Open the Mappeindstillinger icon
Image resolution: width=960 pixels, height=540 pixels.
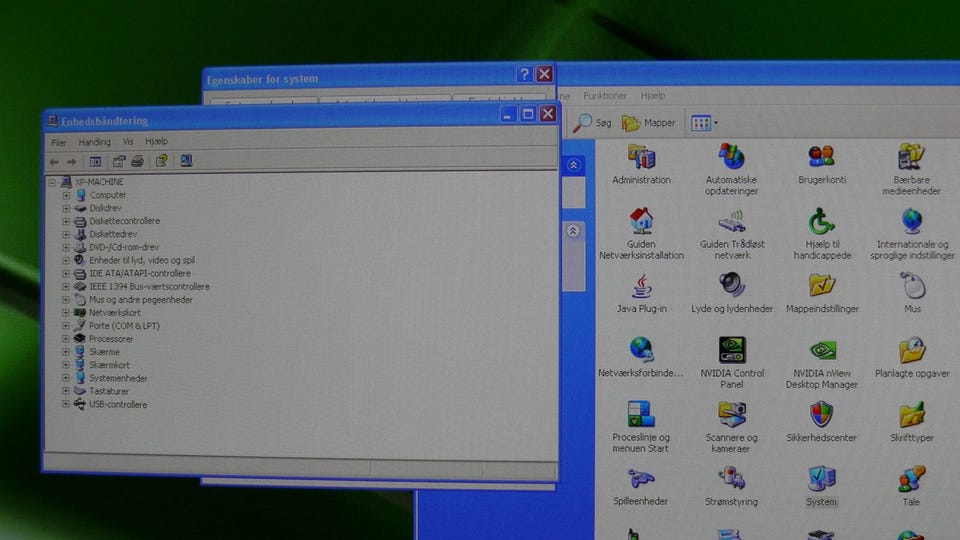[822, 285]
